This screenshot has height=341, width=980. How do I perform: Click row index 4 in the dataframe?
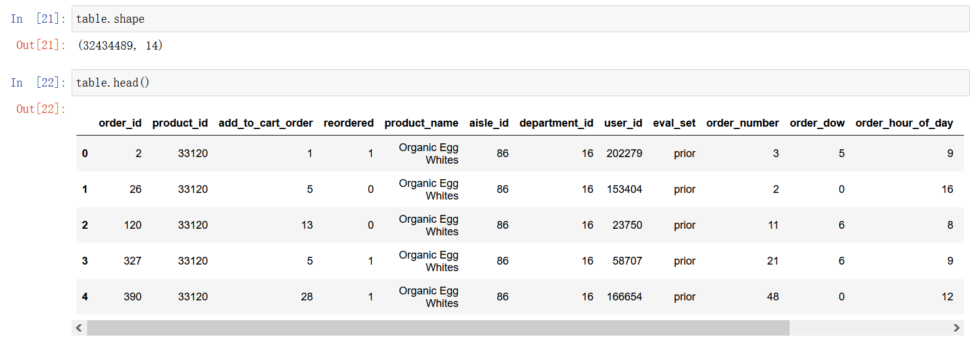click(x=85, y=297)
